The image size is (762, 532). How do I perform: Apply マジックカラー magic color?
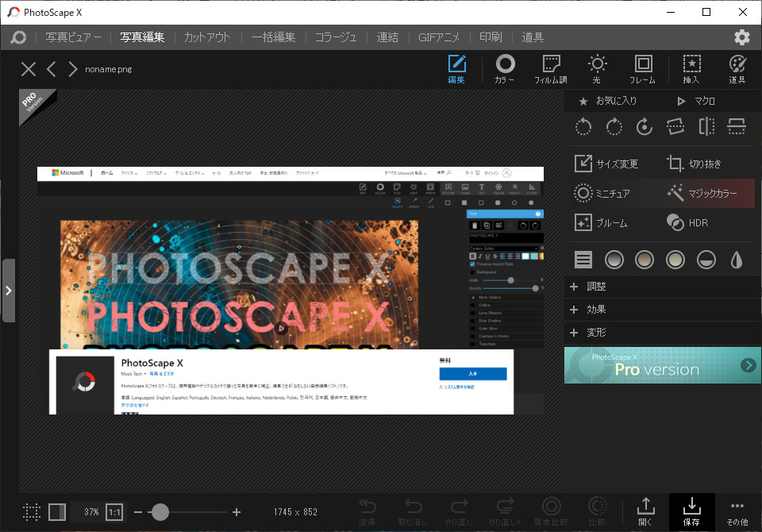pos(702,194)
